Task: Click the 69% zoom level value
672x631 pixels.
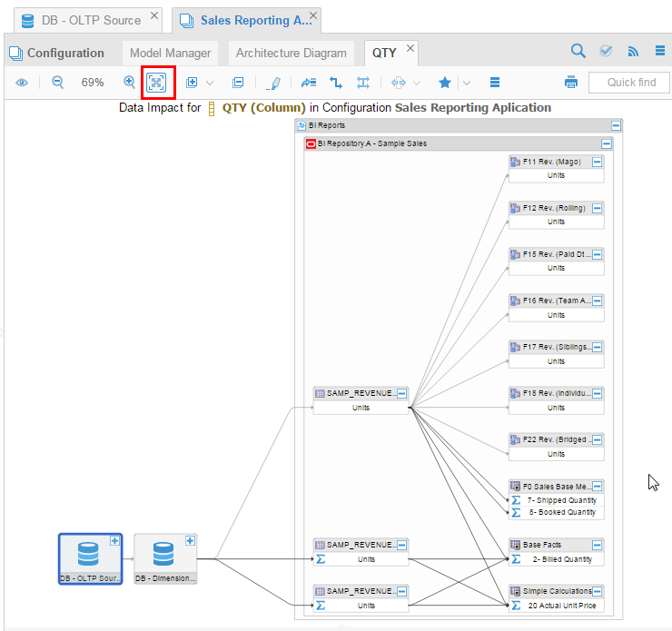Action: 93,83
